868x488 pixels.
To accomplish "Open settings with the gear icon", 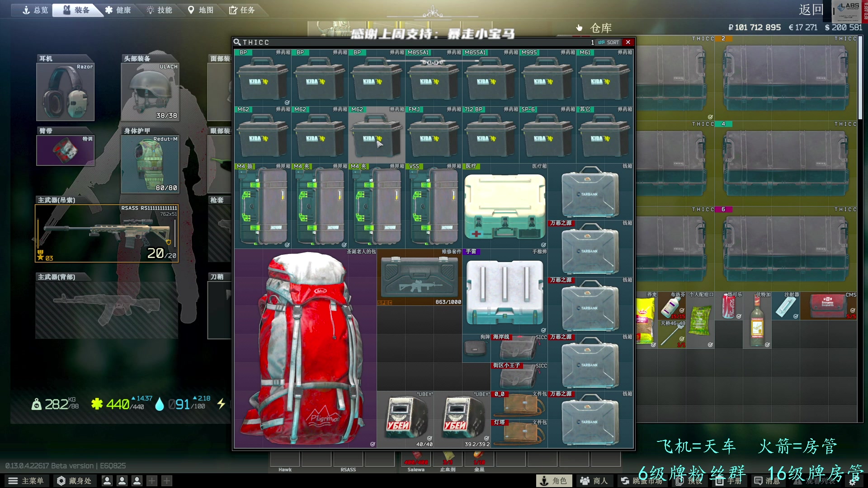I will pyautogui.click(x=852, y=481).
